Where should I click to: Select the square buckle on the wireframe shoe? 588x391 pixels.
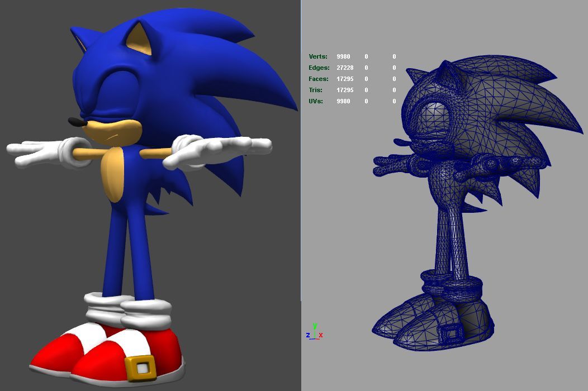450,333
